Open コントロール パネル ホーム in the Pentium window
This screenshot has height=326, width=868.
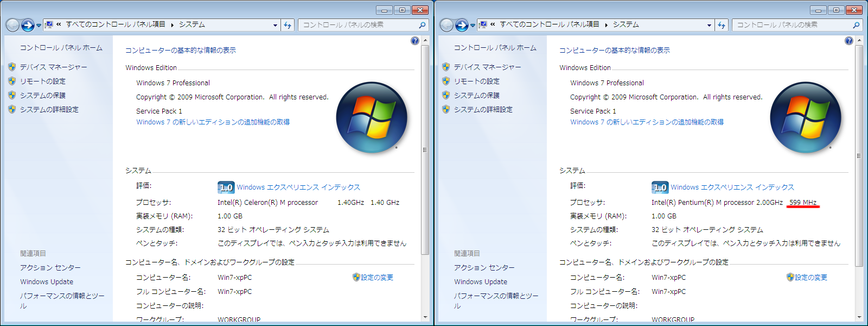click(x=495, y=48)
